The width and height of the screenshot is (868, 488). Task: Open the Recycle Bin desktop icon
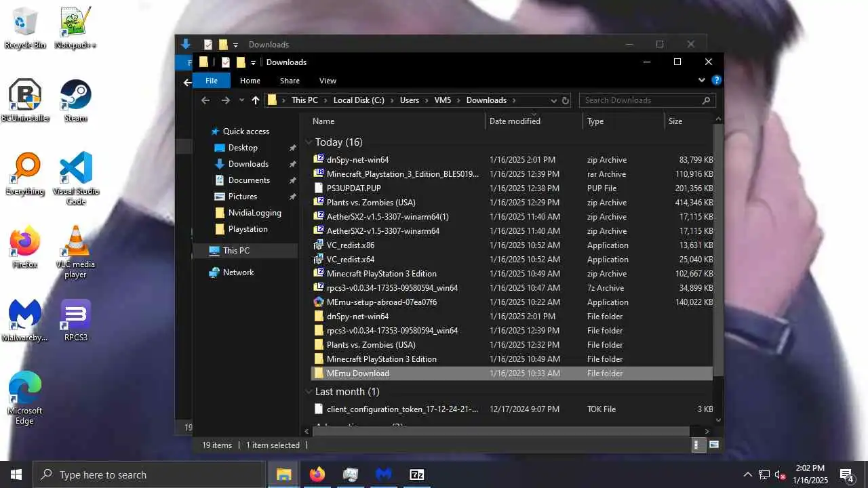tap(25, 28)
